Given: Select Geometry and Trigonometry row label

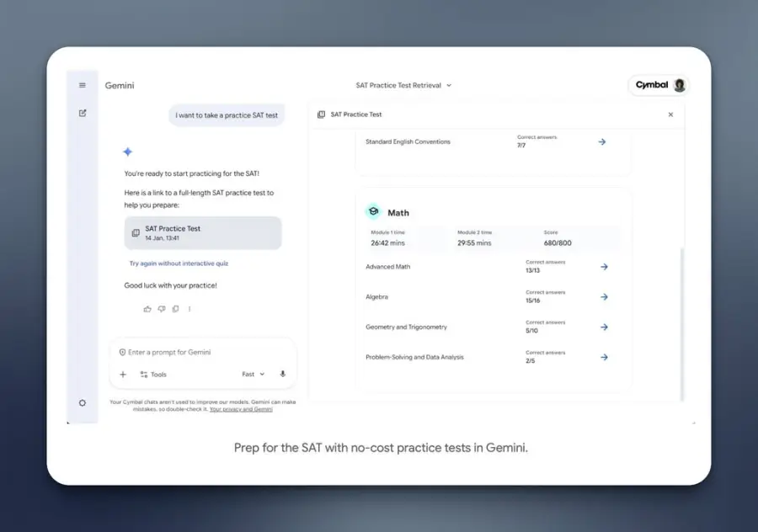Looking at the screenshot, I should coord(406,327).
